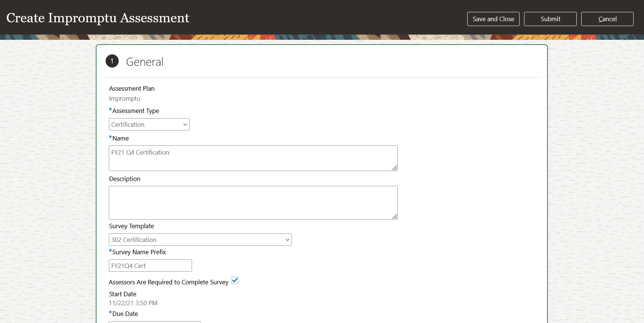Click the Name field resize handle
644x323 pixels.
[x=394, y=168]
